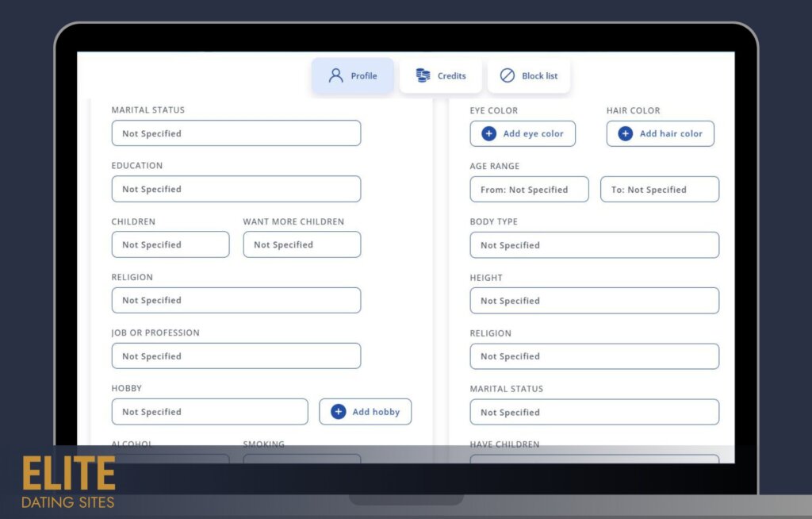The image size is (812, 519).
Task: Open the Want More Children dropdown
Action: click(x=301, y=244)
